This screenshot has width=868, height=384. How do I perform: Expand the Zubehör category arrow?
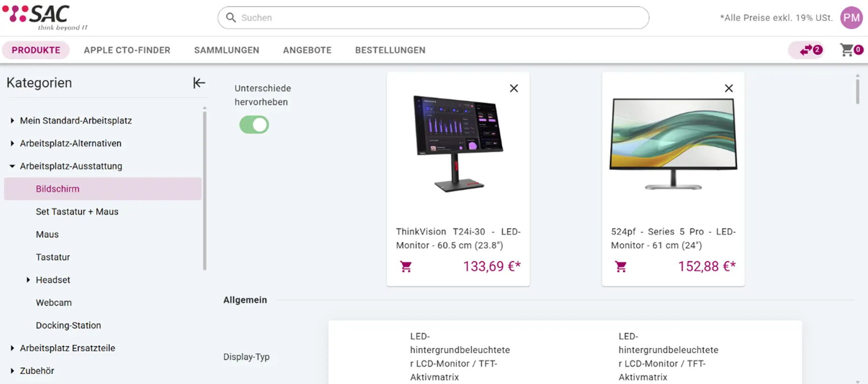point(12,371)
